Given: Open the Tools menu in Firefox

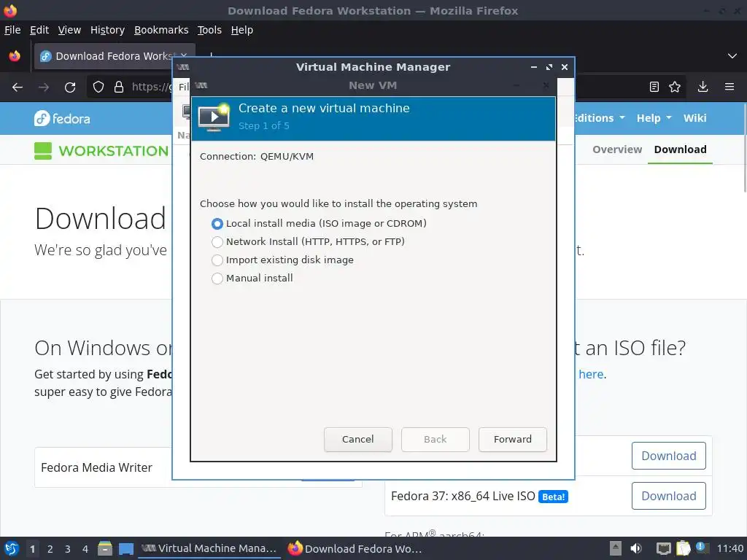Looking at the screenshot, I should coord(209,30).
